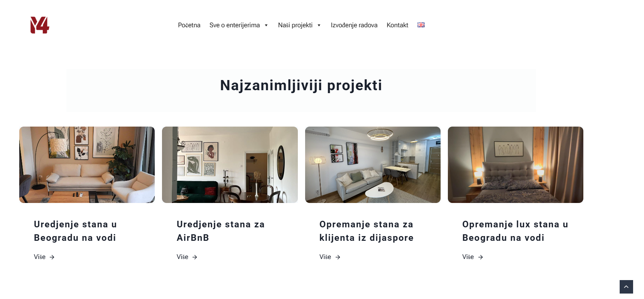
Task: Expand the Sve o enterijerima dropdown arrow
Action: (266, 25)
